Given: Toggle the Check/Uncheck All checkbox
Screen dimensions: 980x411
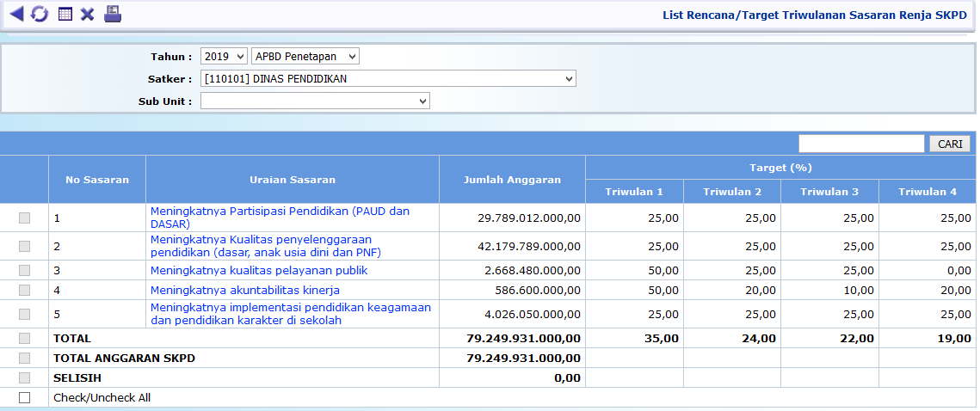Looking at the screenshot, I should tap(24, 397).
